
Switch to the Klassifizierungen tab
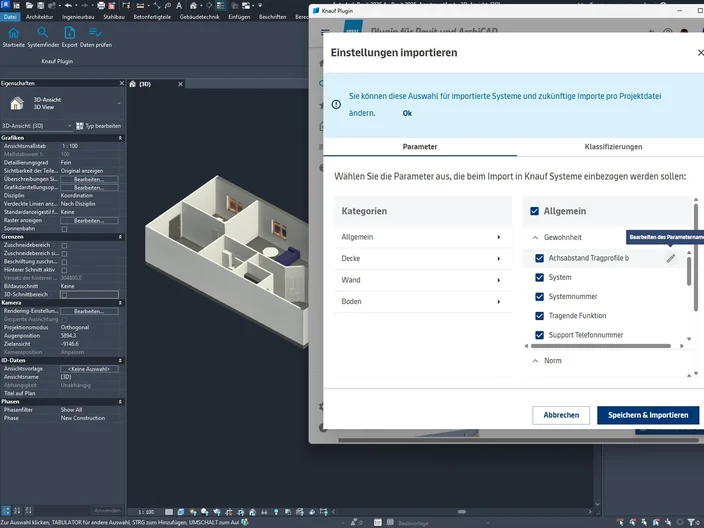pyautogui.click(x=613, y=147)
